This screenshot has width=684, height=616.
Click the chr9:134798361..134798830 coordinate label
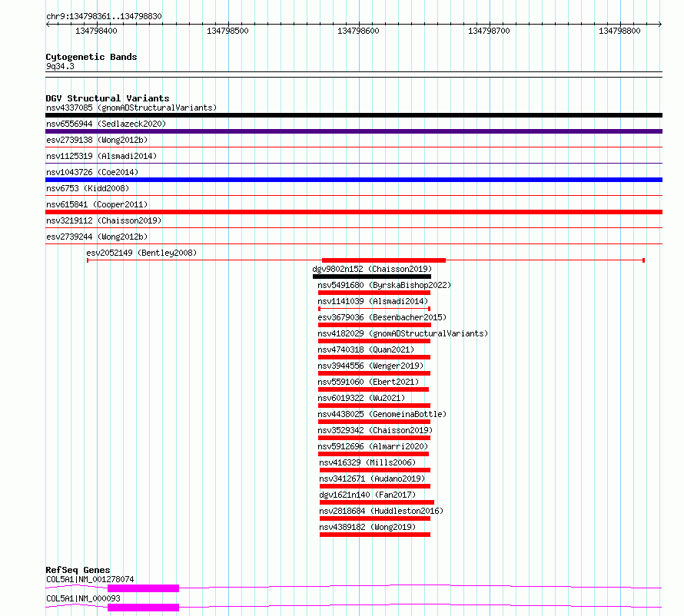point(104,16)
